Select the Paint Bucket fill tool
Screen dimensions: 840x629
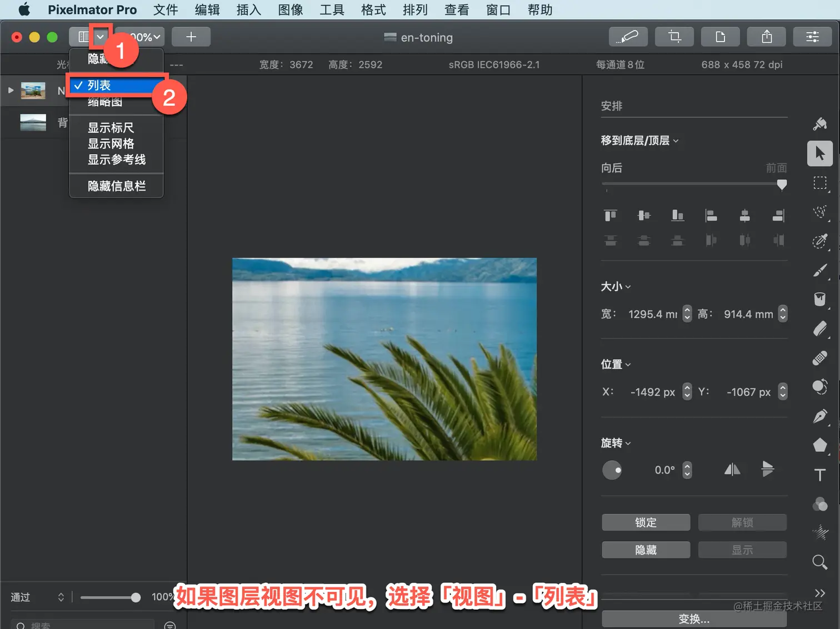tap(820, 299)
